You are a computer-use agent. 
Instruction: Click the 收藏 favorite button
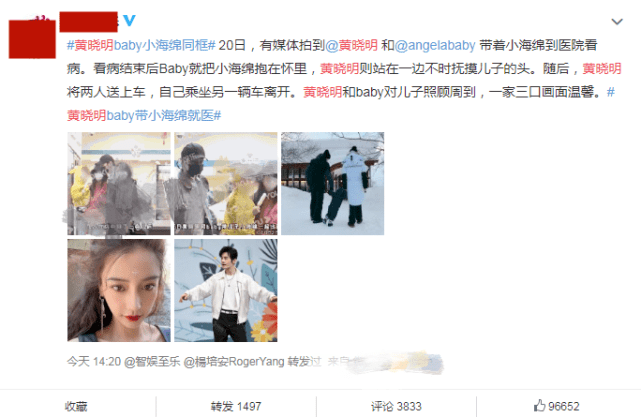coord(76,406)
